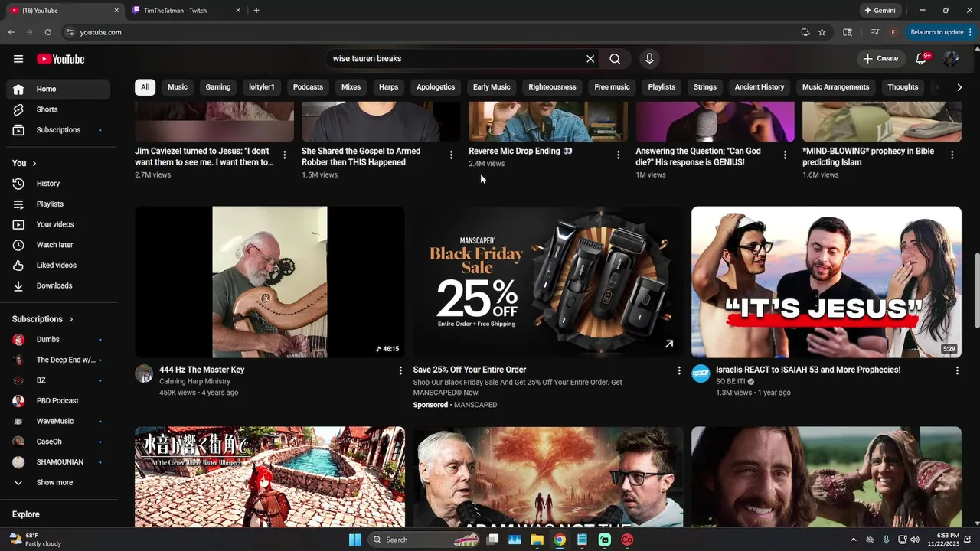This screenshot has height=551, width=980.
Task: Close the TimTheTatman Twitch tab
Action: pos(238,11)
